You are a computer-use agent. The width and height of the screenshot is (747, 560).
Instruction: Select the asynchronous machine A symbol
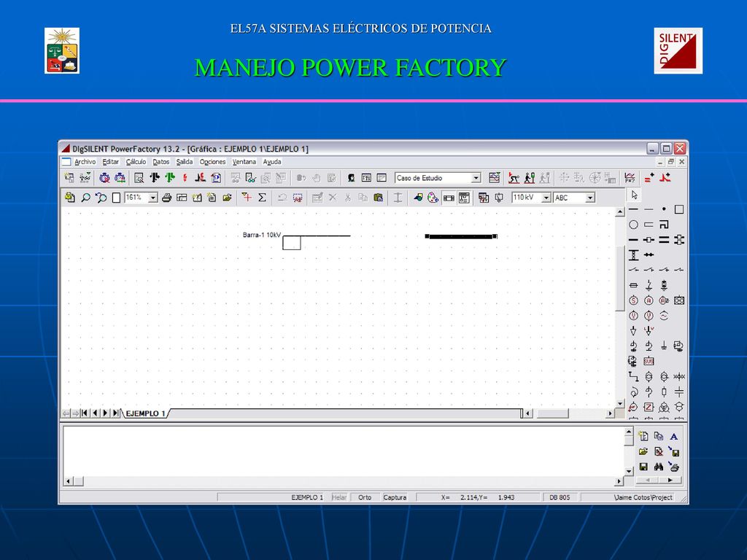(649, 300)
